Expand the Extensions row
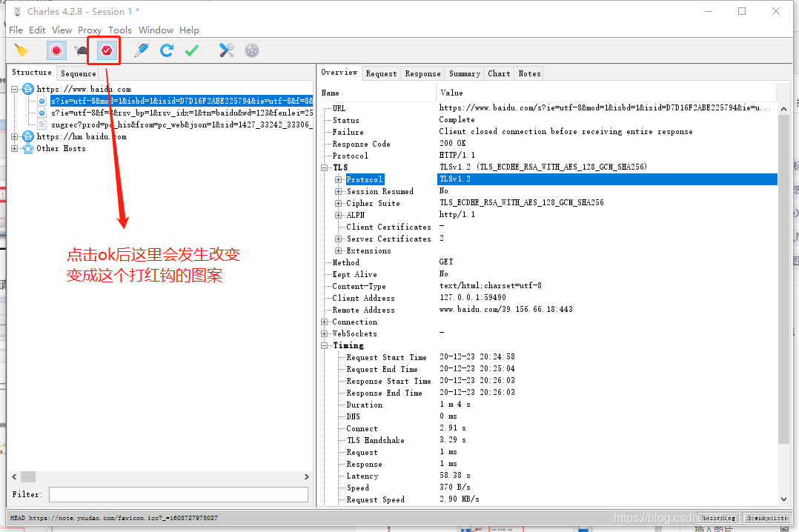The height and width of the screenshot is (532, 799). tap(338, 250)
